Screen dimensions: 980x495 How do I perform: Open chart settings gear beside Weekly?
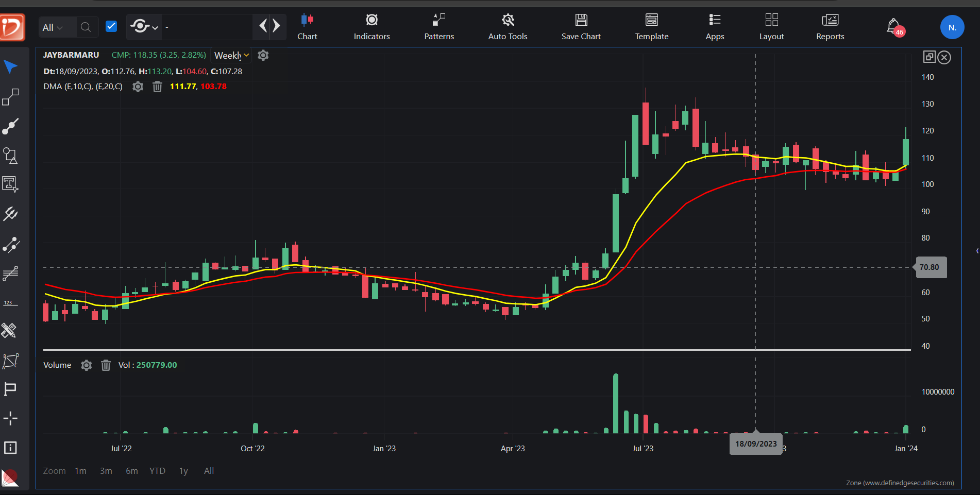click(263, 55)
